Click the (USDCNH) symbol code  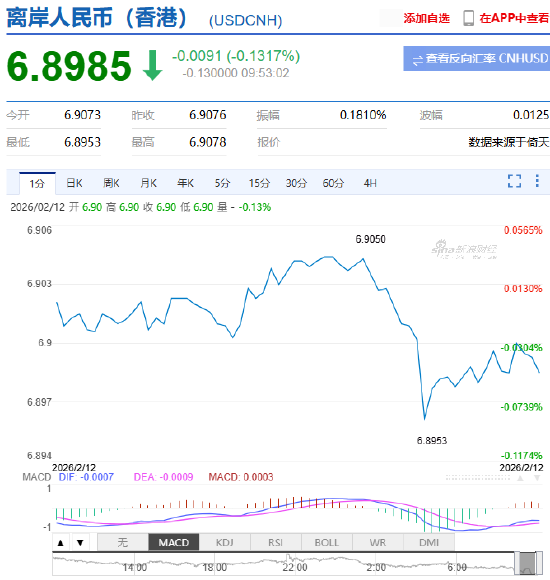coord(246,21)
